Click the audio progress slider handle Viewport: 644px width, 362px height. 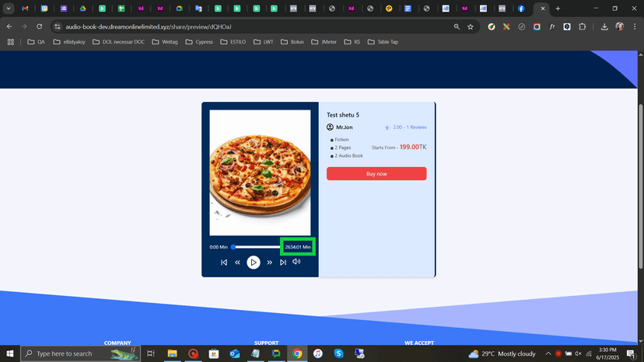[x=233, y=247]
